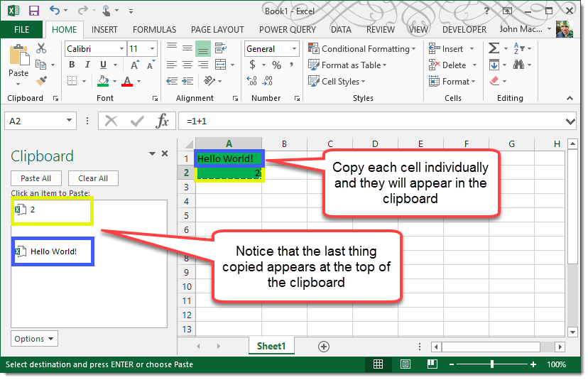The width and height of the screenshot is (588, 380).
Task: Decrease Decimal places
Action: [268, 81]
